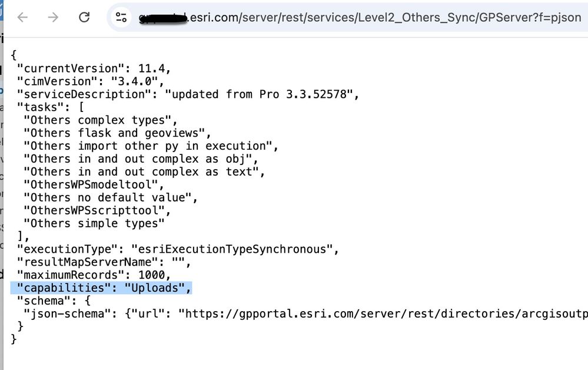588x370 pixels.
Task: Click the "currentVersion" line
Action: [x=94, y=68]
